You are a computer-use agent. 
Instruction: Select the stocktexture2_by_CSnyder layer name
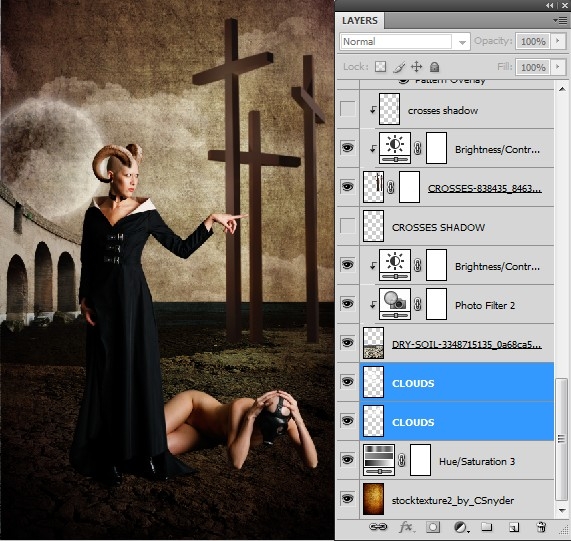453,501
